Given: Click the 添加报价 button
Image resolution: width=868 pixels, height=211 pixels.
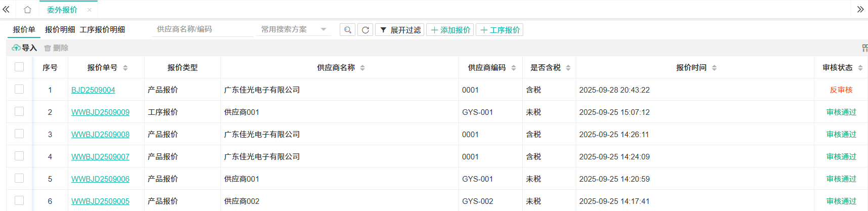Looking at the screenshot, I should point(450,30).
